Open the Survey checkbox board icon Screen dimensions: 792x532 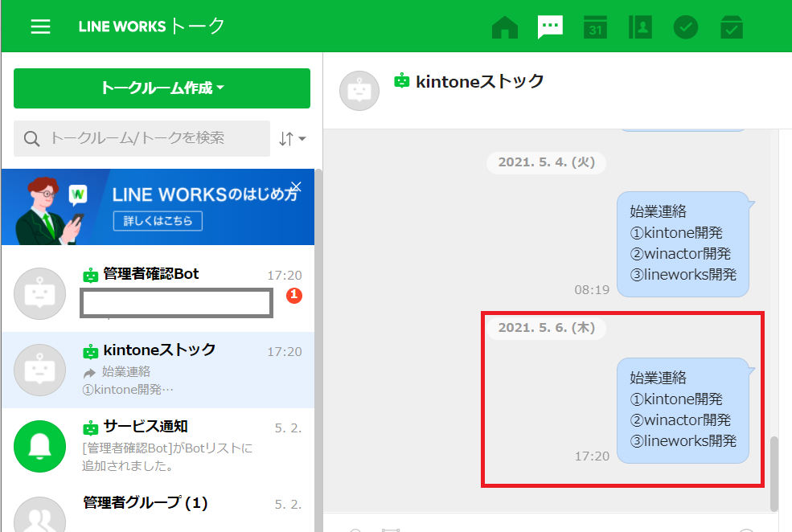tap(732, 27)
